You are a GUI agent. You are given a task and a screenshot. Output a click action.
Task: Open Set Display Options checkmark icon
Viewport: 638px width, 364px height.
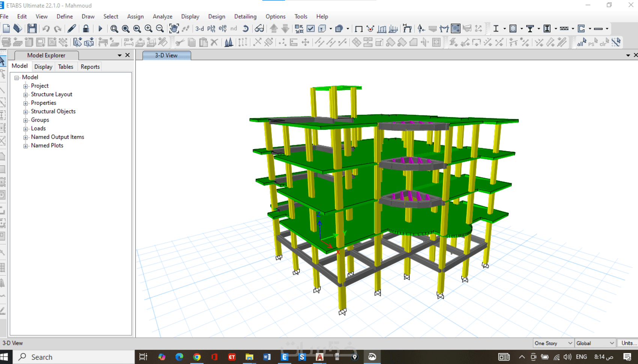click(311, 29)
